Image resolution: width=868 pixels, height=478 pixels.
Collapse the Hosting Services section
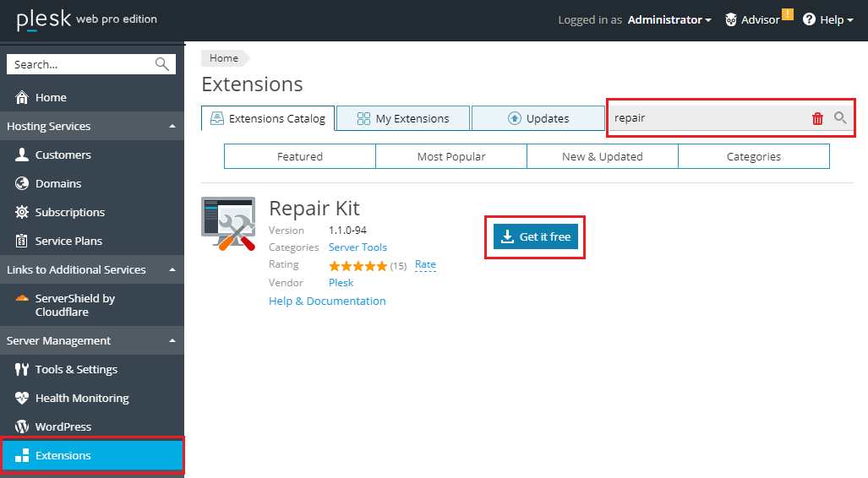[x=172, y=127]
